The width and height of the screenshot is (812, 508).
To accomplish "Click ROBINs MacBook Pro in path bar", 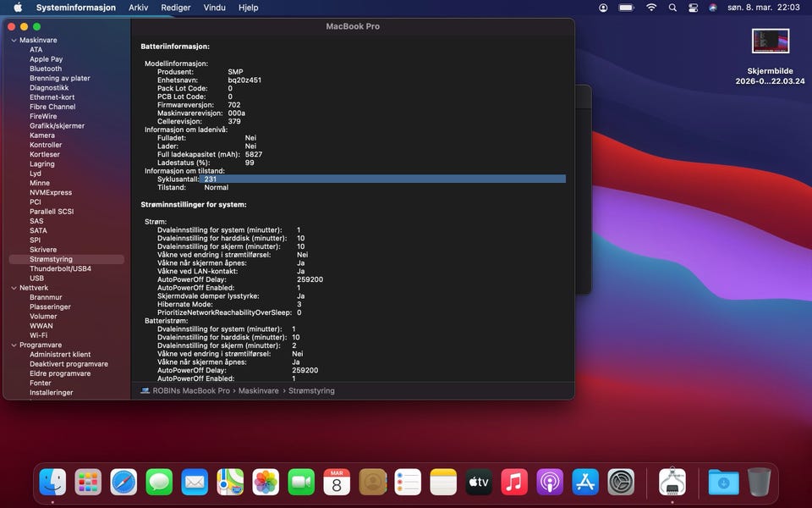I will click(x=190, y=391).
